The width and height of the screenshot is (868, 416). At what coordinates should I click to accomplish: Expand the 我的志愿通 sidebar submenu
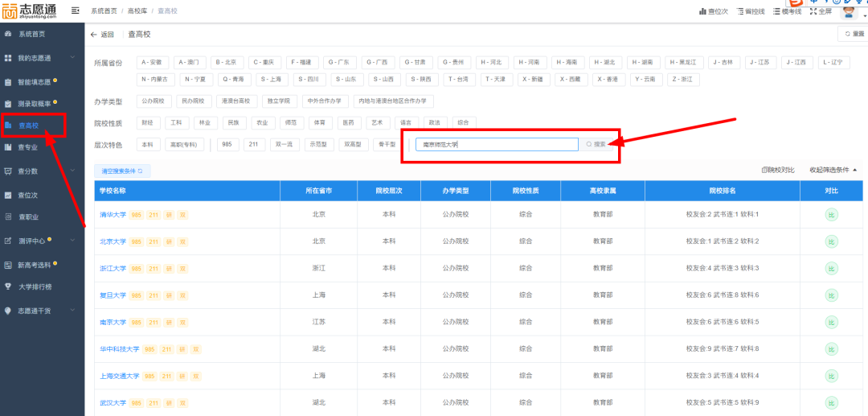click(72, 59)
